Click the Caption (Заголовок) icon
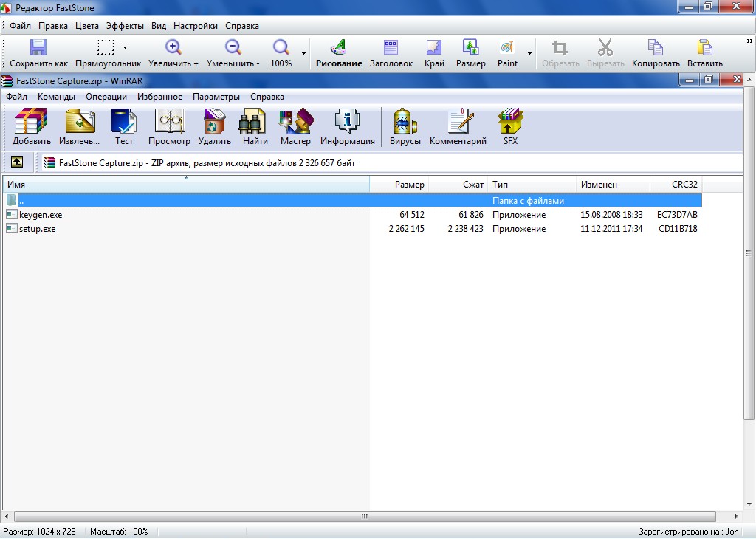756x539 pixels. [391, 48]
